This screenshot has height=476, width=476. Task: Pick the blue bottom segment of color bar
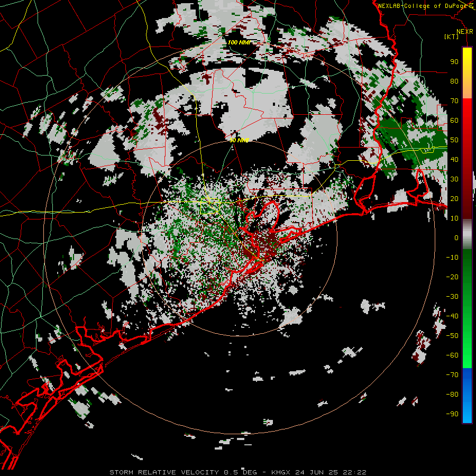(x=467, y=396)
